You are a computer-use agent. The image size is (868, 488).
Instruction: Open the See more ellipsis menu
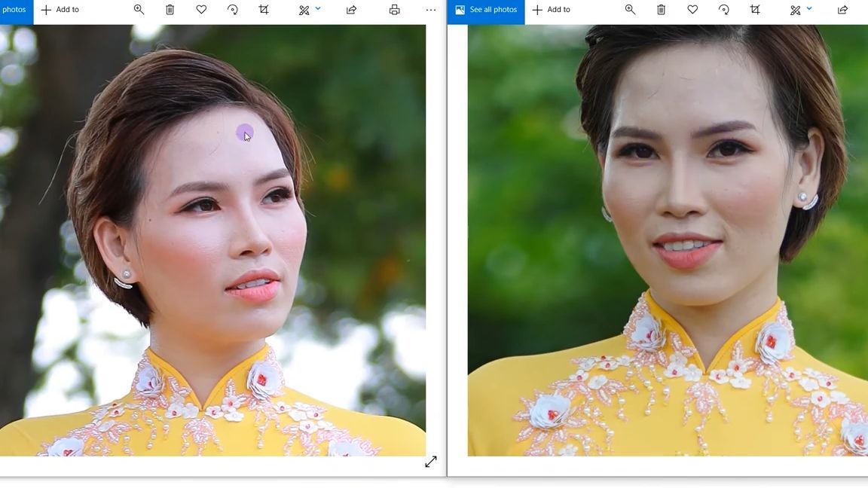click(430, 10)
